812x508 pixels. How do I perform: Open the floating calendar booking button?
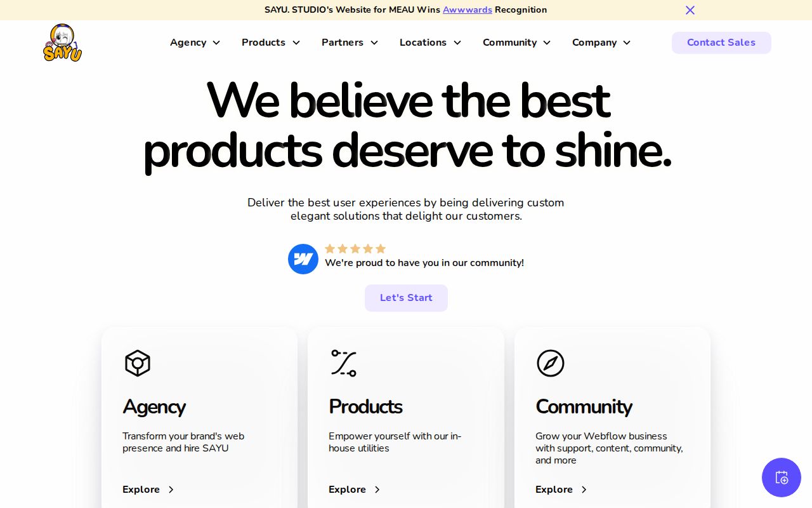click(x=781, y=478)
